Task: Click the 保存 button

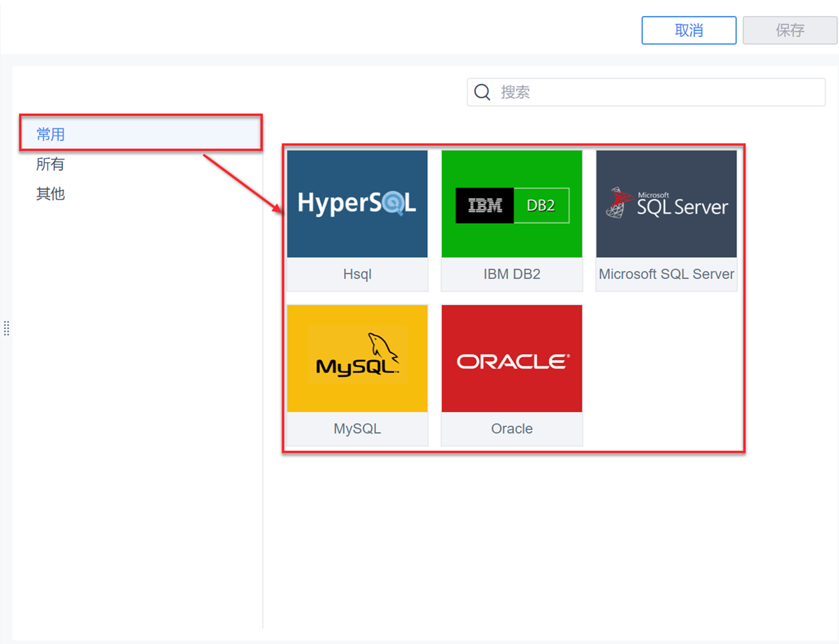Action: click(790, 31)
